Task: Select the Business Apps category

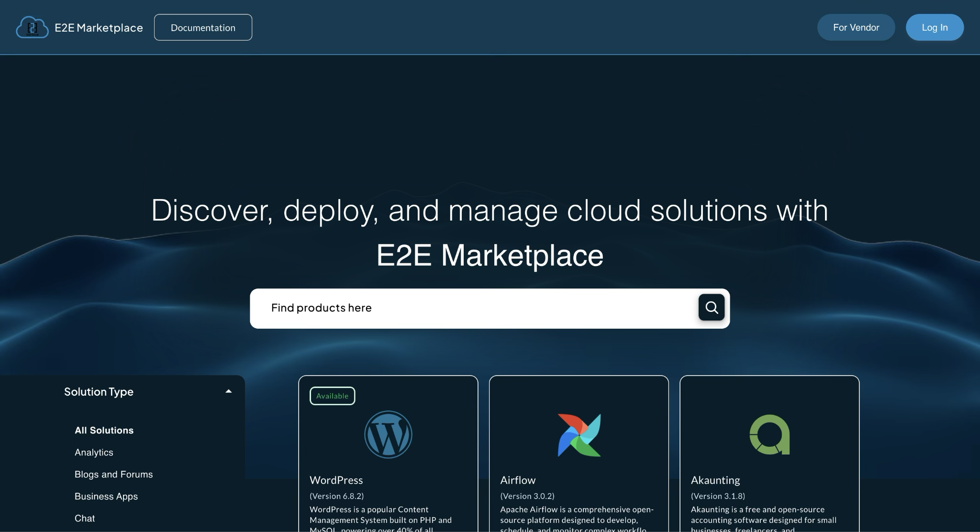Action: (106, 496)
